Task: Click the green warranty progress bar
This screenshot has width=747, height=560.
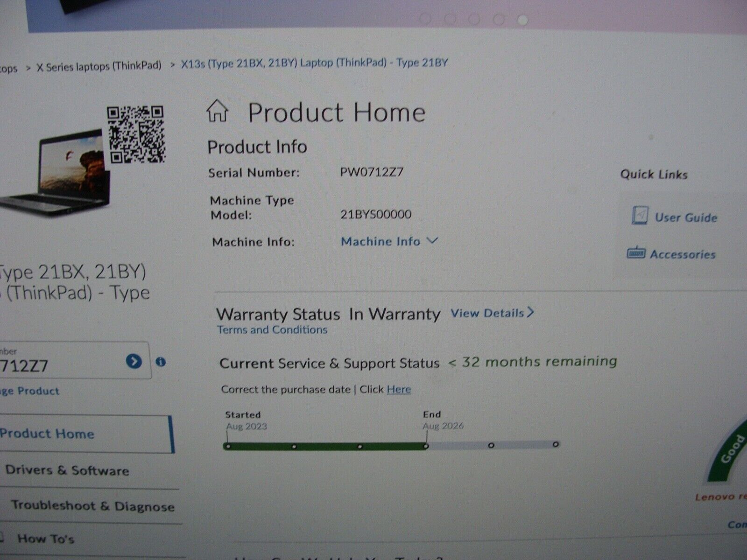Action: (326, 447)
